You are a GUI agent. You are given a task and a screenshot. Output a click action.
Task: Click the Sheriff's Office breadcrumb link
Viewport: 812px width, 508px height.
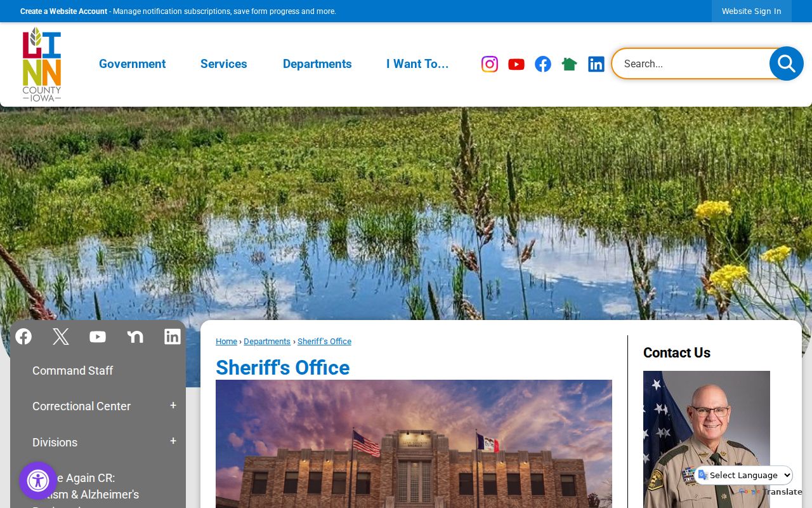point(324,342)
